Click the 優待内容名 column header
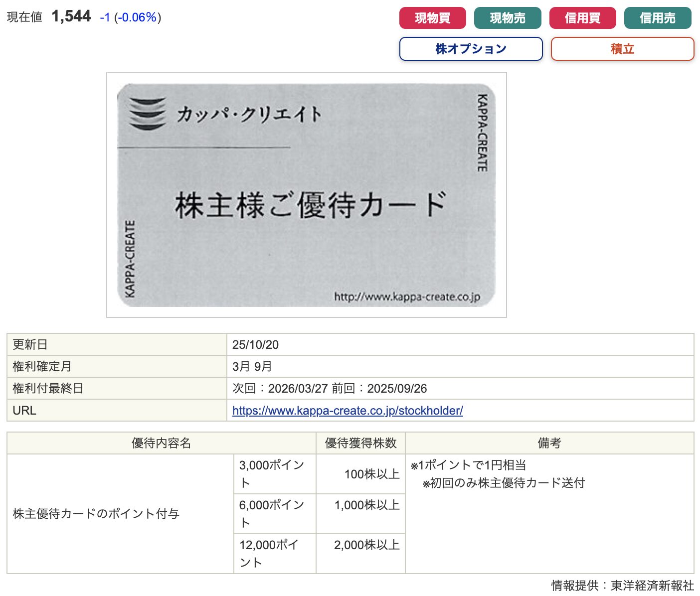The image size is (700, 596). (161, 443)
